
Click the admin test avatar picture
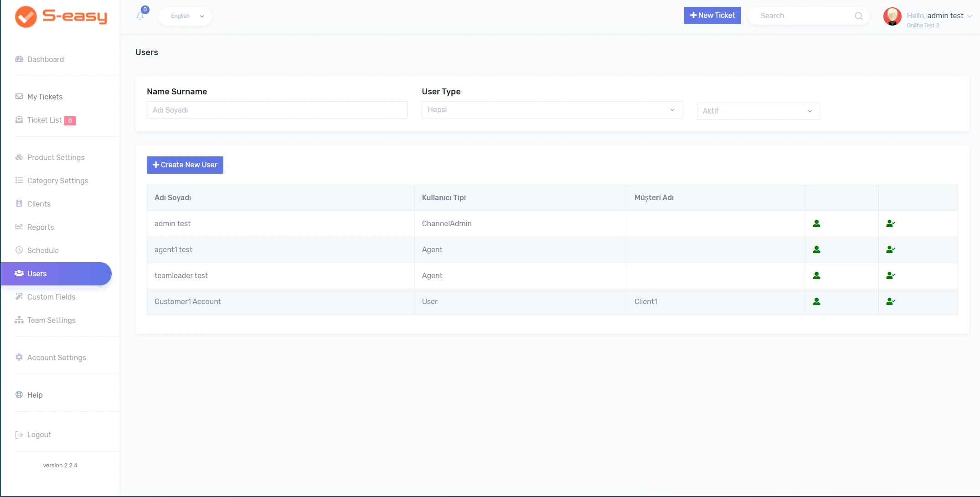pyautogui.click(x=892, y=16)
